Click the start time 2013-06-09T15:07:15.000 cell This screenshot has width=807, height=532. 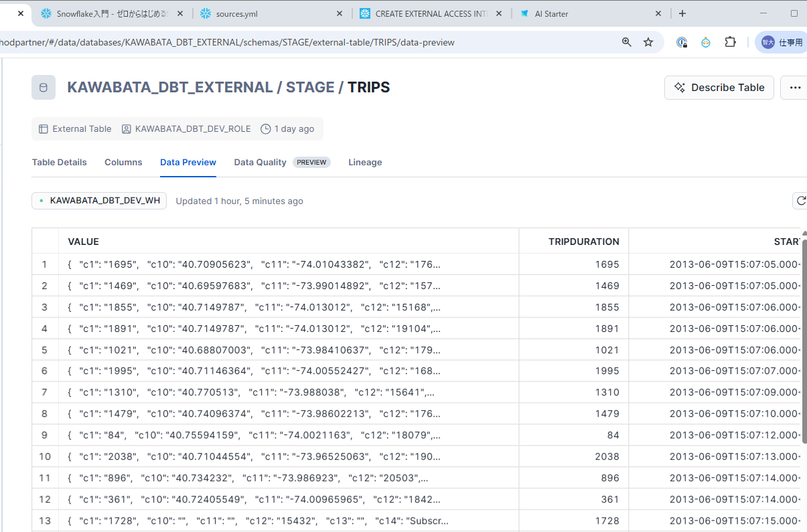point(715,521)
